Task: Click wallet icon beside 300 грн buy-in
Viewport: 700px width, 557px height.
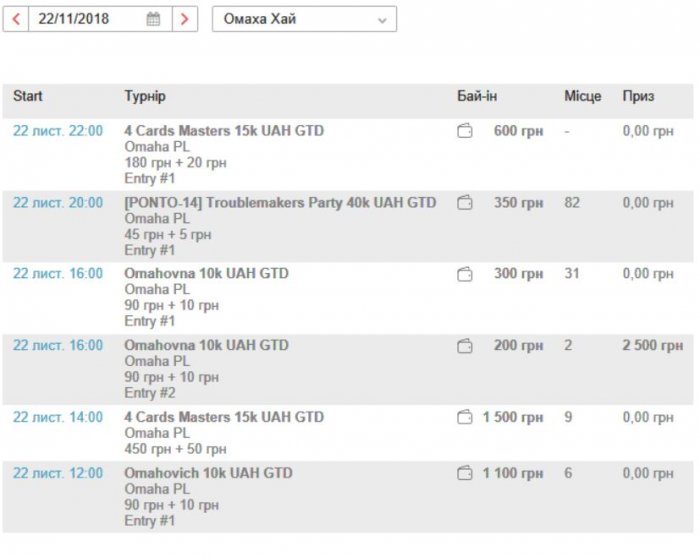Action: [x=465, y=274]
